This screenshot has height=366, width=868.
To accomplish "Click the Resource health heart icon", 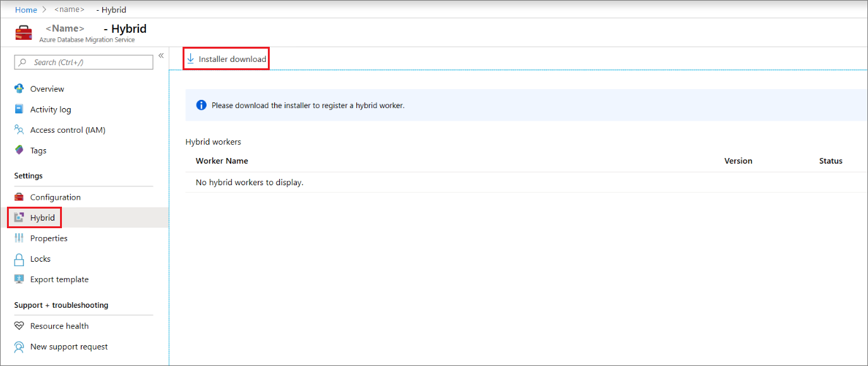I will click(x=19, y=326).
